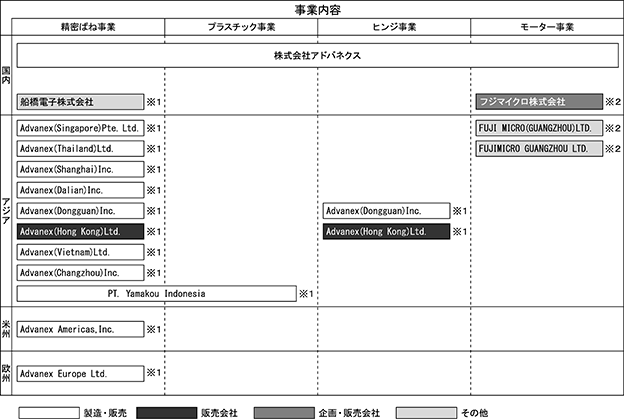The width and height of the screenshot is (624, 419).
Task: Select the 精密ばね事業 column header
Action: pos(88,27)
